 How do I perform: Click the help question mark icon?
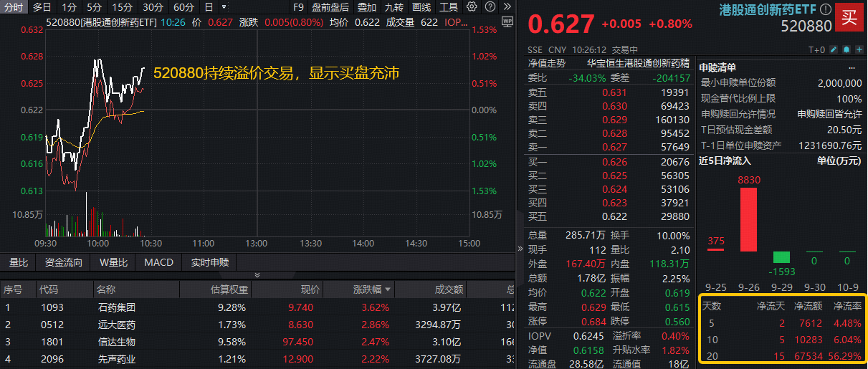pyautogui.click(x=489, y=7)
